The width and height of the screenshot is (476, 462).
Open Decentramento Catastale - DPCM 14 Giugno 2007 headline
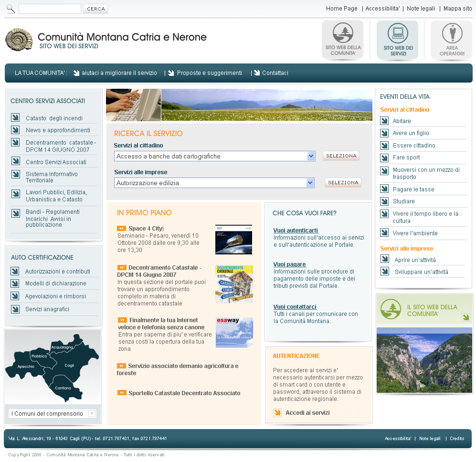[159, 271]
